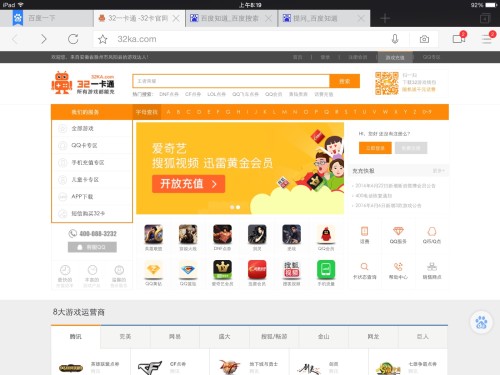Click the site search input field
This screenshot has height=375, width=500.
pyautogui.click(x=231, y=81)
